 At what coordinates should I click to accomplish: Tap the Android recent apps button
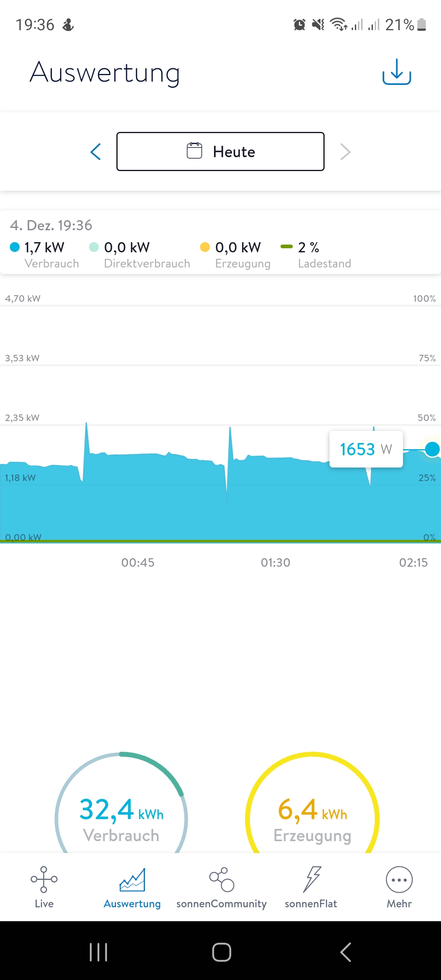pos(98,952)
